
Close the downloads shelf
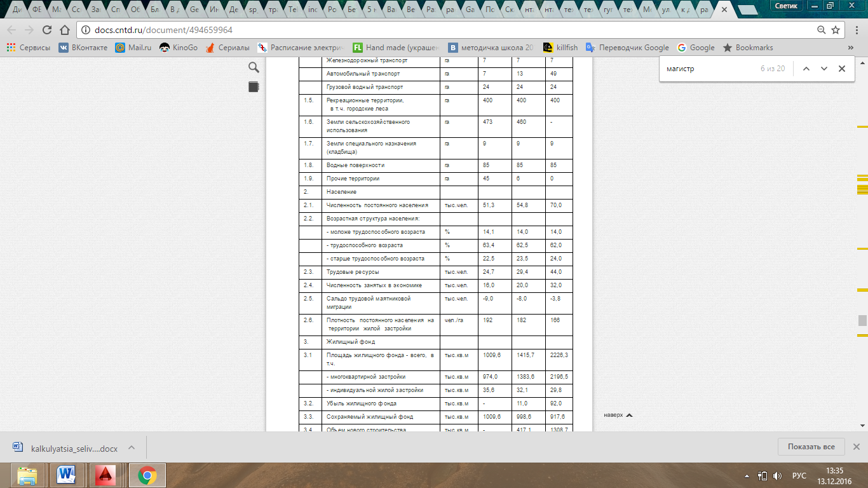coord(856,447)
